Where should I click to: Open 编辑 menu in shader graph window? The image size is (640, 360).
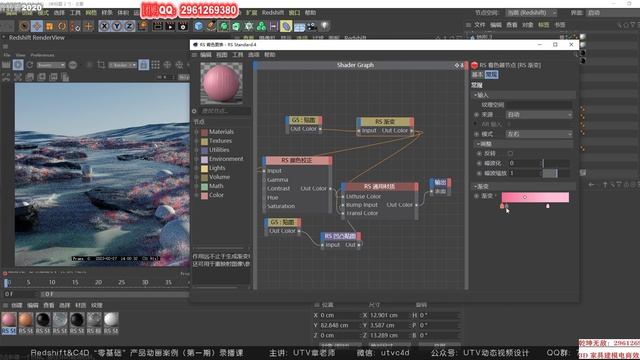click(x=206, y=55)
